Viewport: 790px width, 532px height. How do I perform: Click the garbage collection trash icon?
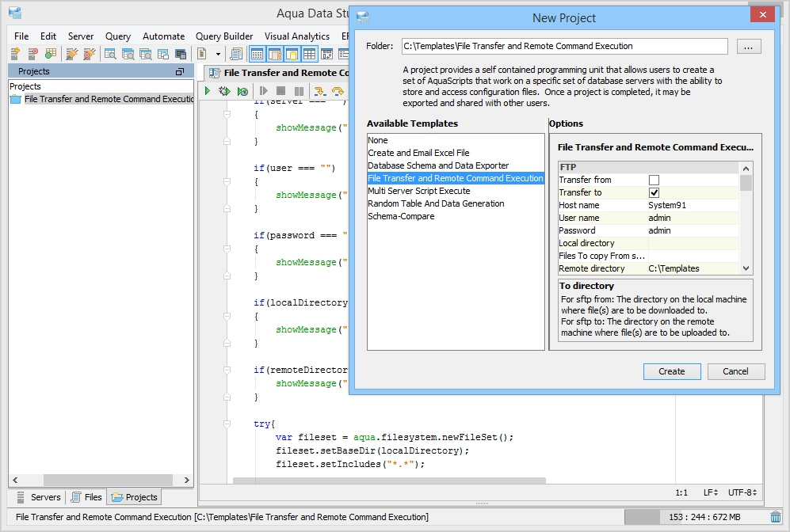coord(776,517)
